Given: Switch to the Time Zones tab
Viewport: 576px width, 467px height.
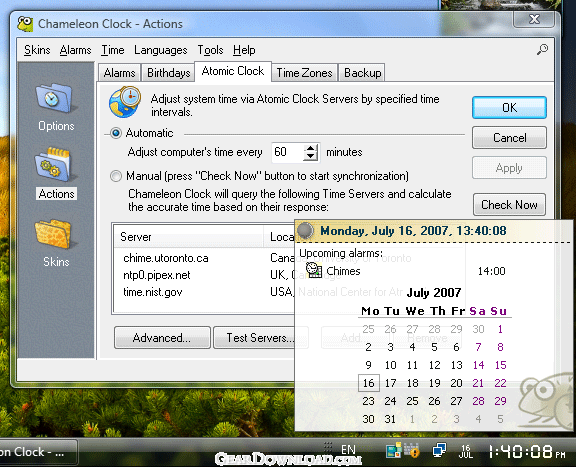Looking at the screenshot, I should (304, 73).
